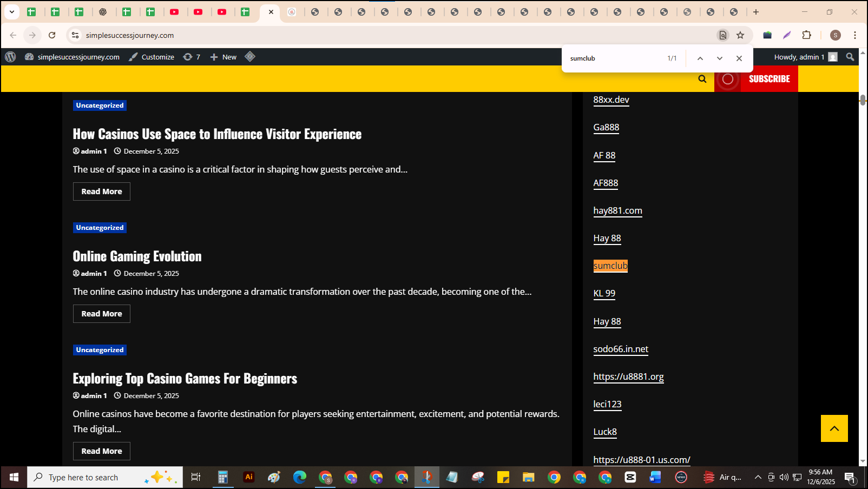Open CapCut from the taskbar
The image size is (868, 489).
[630, 477]
